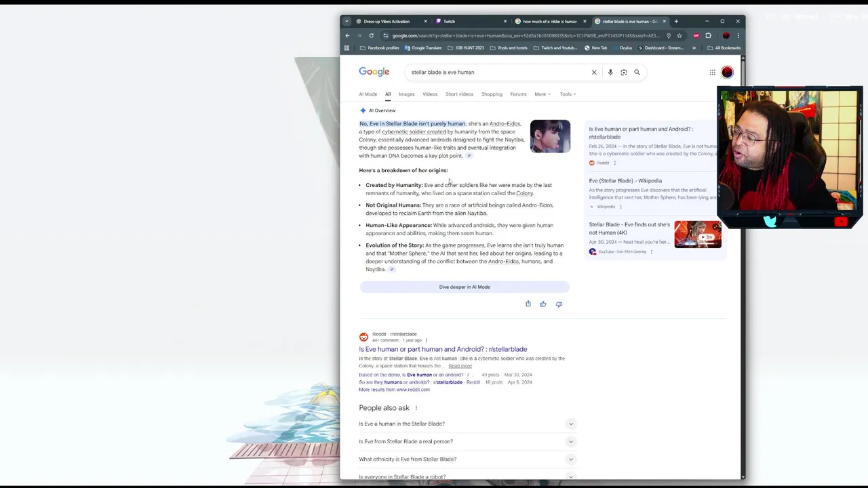
Task: Clear the search query with the X icon
Action: pos(594,72)
